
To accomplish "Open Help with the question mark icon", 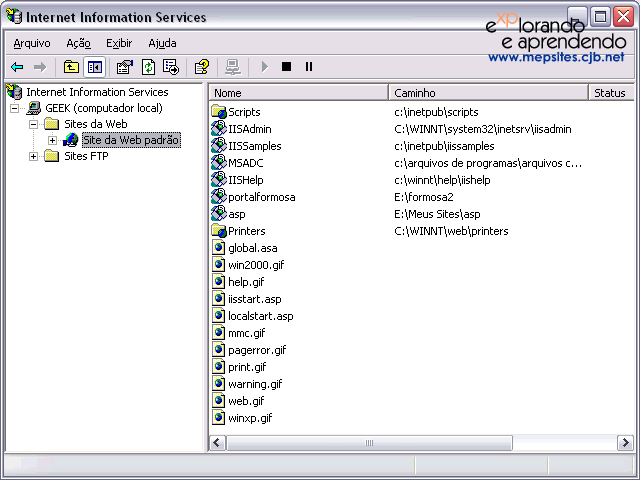I will point(202,67).
